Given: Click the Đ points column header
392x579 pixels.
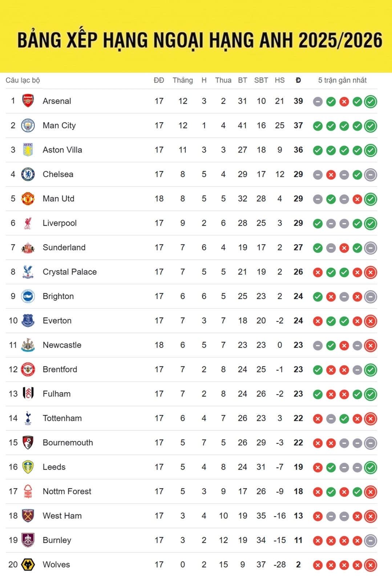Looking at the screenshot, I should point(298,80).
